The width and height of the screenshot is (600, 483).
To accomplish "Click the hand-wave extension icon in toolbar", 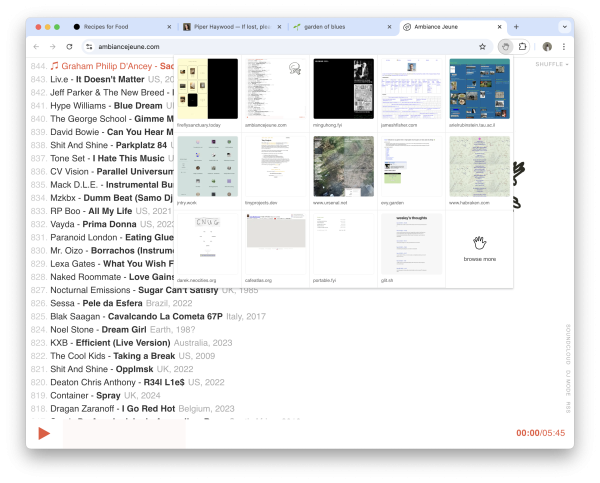I will 506,46.
